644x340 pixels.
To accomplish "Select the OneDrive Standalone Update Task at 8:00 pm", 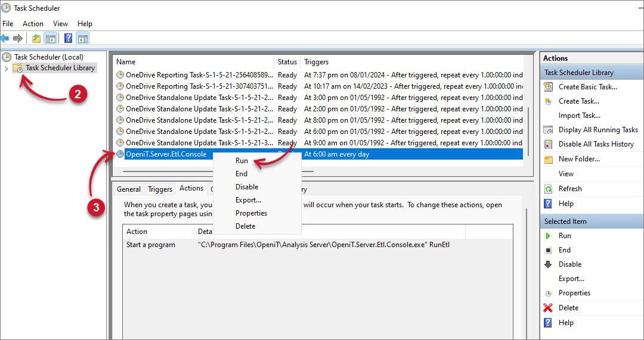I will click(x=320, y=120).
